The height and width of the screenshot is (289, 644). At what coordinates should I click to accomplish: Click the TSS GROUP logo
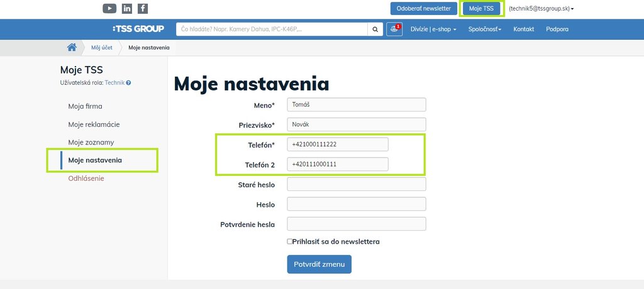coord(138,29)
